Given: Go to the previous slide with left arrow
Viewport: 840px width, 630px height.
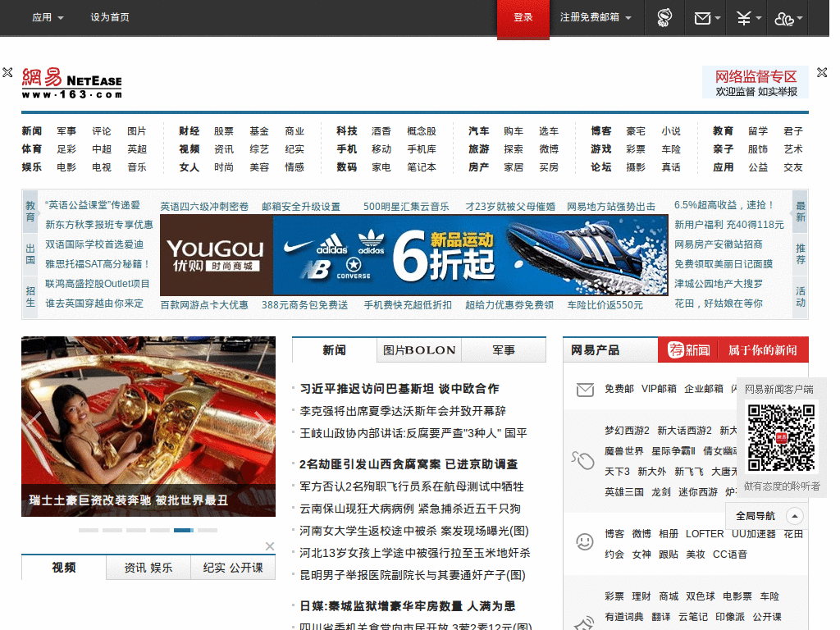Looking at the screenshot, I should tap(34, 426).
